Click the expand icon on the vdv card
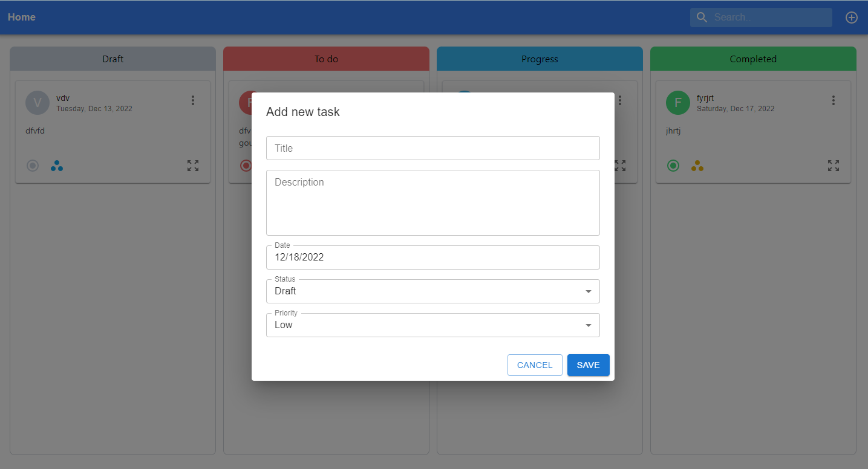Screen dimensions: 868x469 click(192, 165)
